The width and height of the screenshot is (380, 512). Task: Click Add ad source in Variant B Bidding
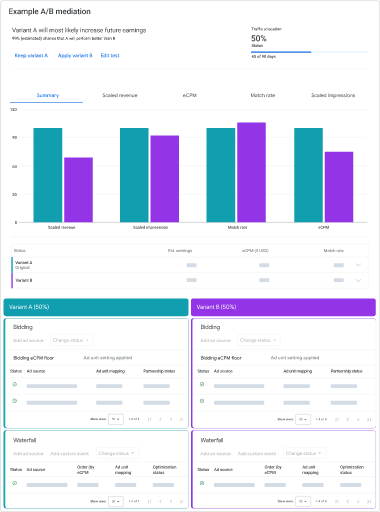point(216,340)
